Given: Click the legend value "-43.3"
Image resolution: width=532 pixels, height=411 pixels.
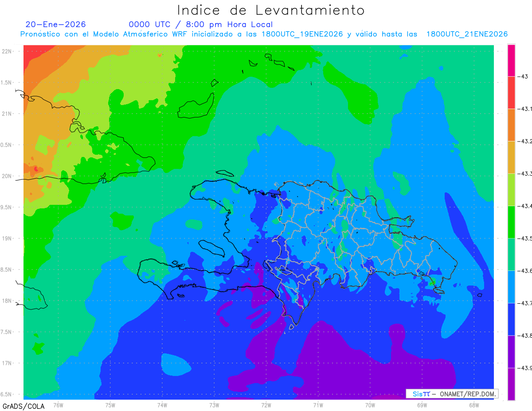Looking at the screenshot, I should [x=525, y=173].
